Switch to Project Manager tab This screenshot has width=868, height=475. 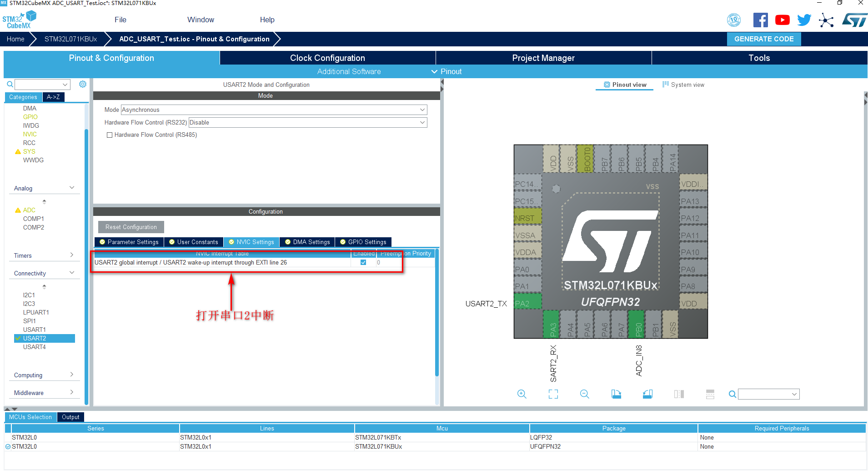[x=543, y=58]
